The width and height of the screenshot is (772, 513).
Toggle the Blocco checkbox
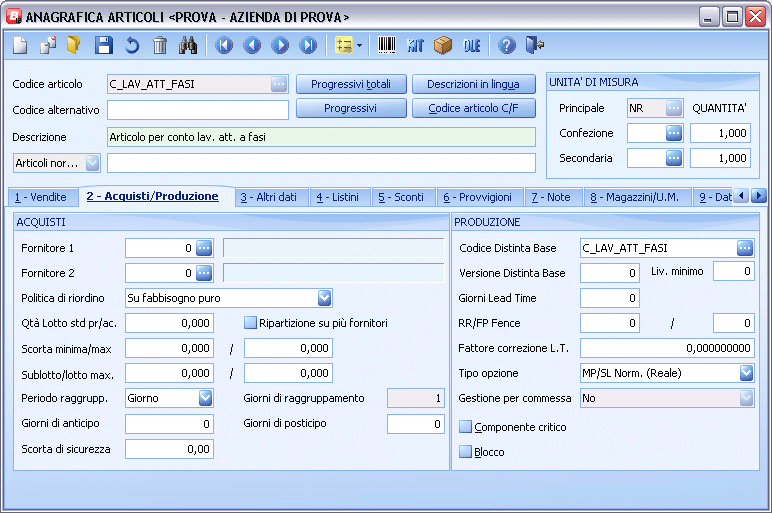(x=465, y=451)
